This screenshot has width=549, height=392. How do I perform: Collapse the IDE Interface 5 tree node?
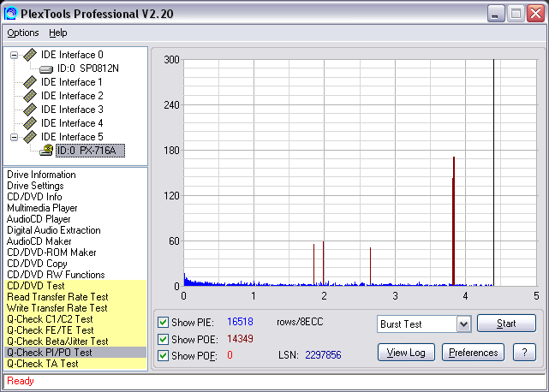pyautogui.click(x=14, y=137)
